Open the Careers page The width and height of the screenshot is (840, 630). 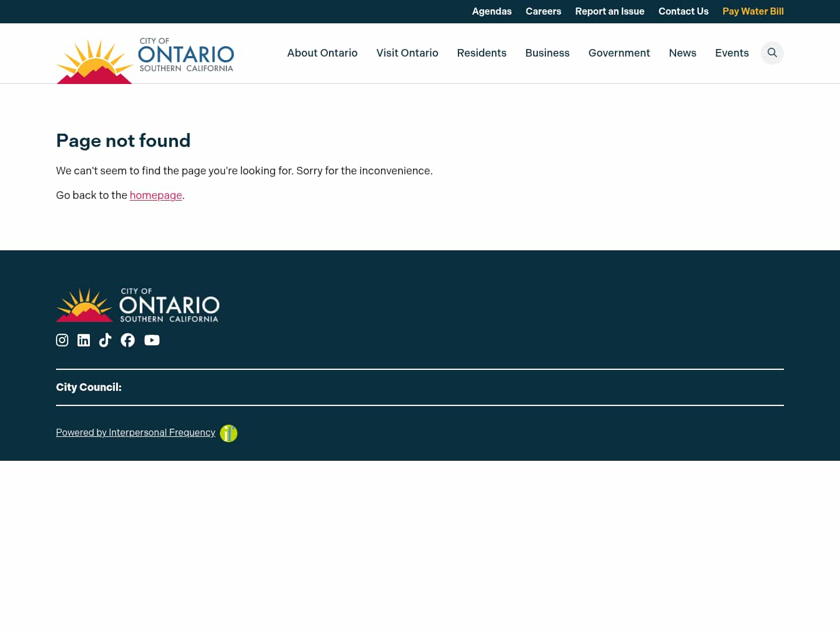click(543, 11)
